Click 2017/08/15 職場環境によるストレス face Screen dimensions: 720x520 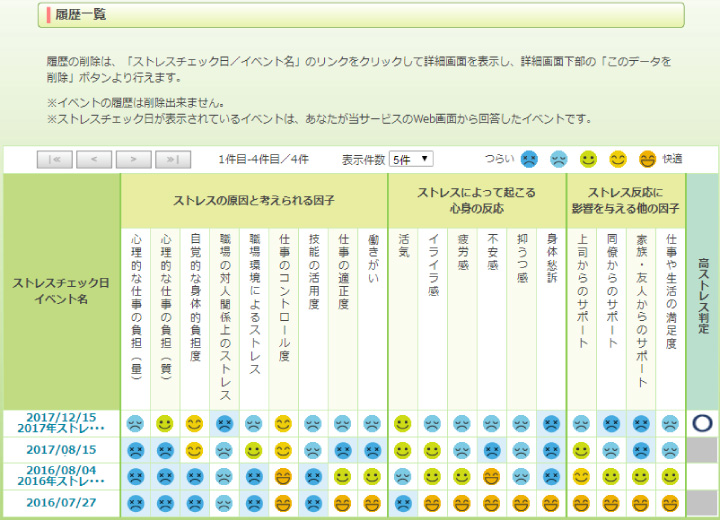point(253,451)
